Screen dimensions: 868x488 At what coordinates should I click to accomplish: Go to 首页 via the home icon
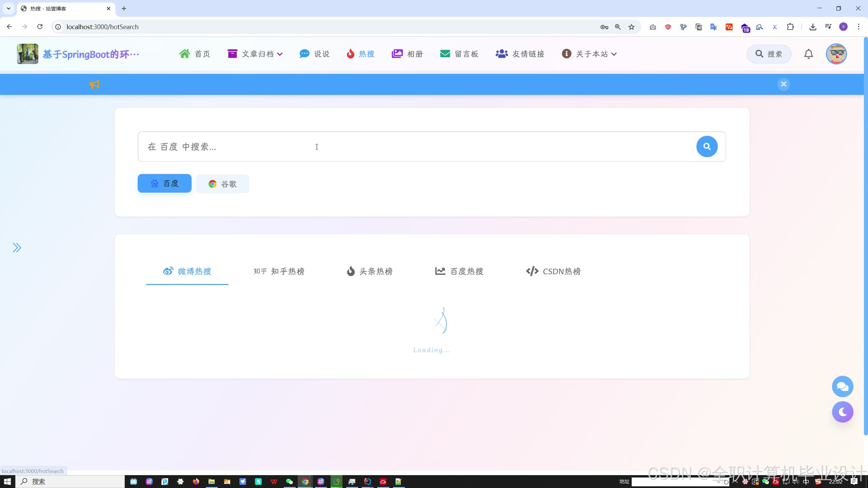coord(195,54)
